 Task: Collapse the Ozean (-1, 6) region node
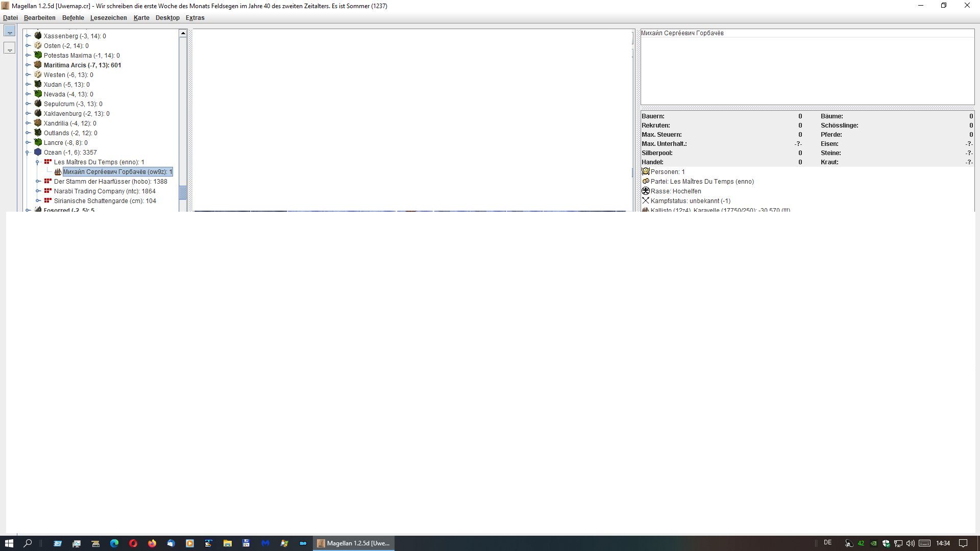(x=28, y=152)
